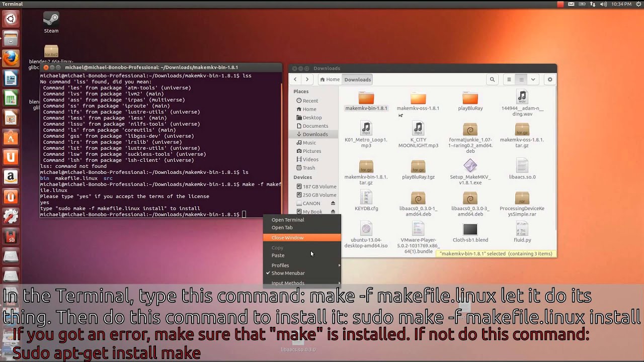The image size is (644, 362).
Task: Select ProcessingDeviceKeysSimple.rar archive
Action: click(x=522, y=204)
